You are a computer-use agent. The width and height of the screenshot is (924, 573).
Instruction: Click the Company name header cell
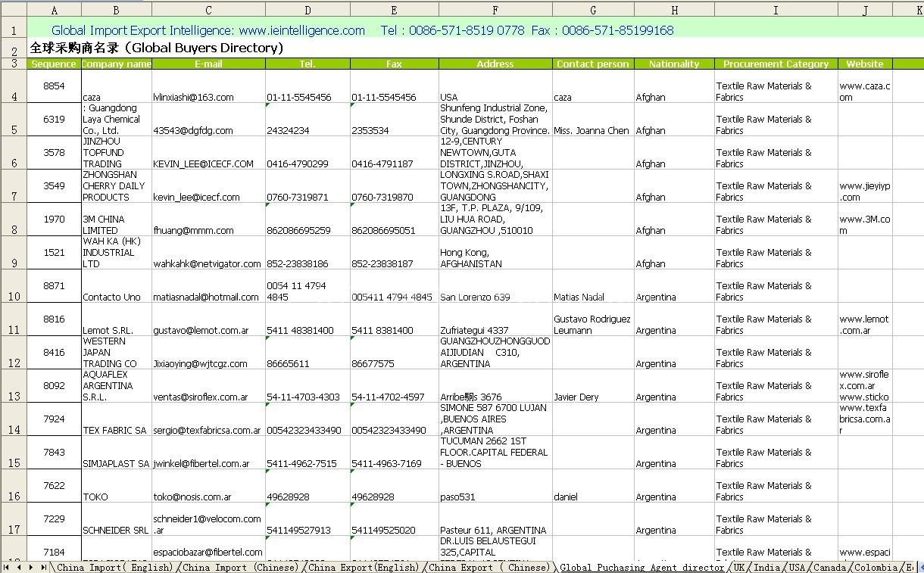click(117, 64)
